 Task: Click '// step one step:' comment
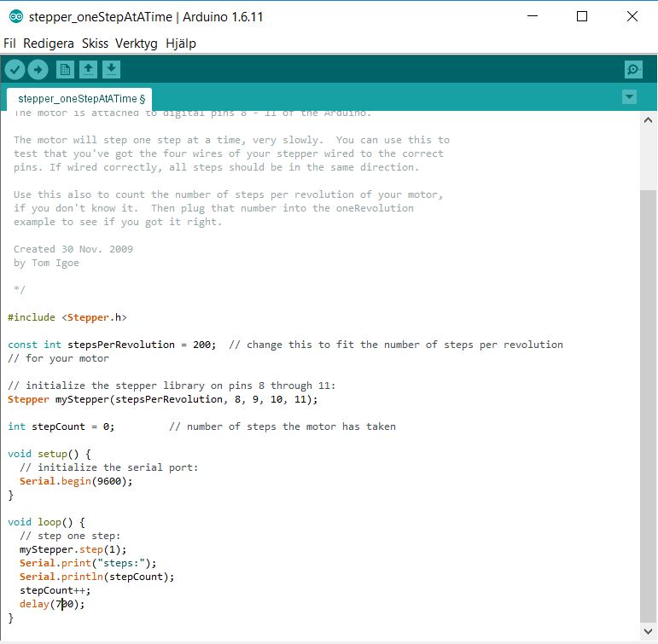click(70, 536)
